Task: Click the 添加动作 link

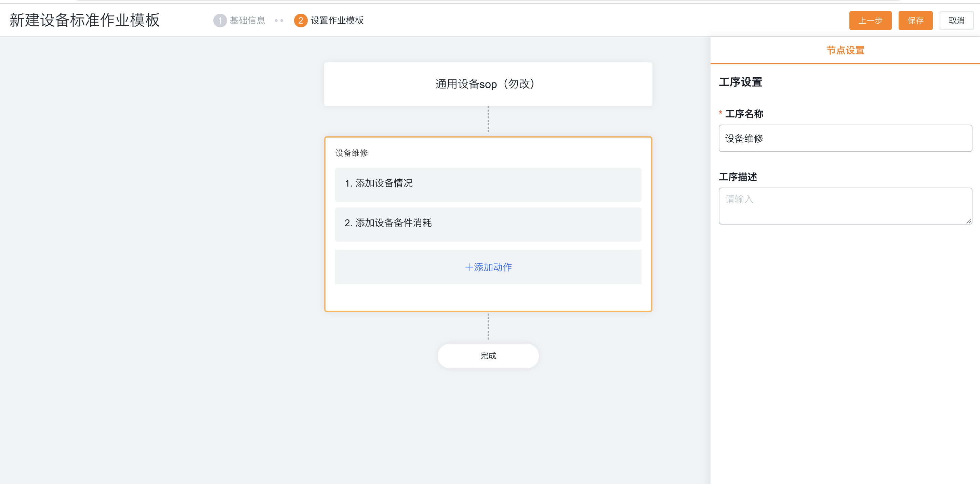Action: 493,267
